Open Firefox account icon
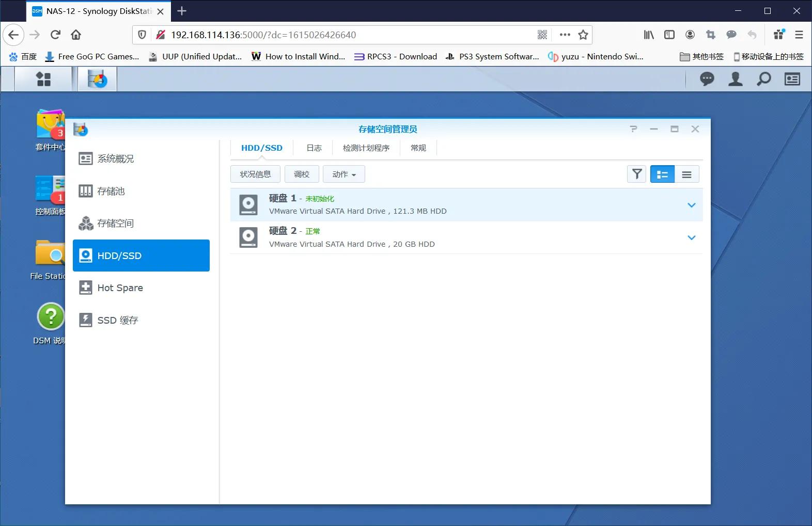 point(690,35)
